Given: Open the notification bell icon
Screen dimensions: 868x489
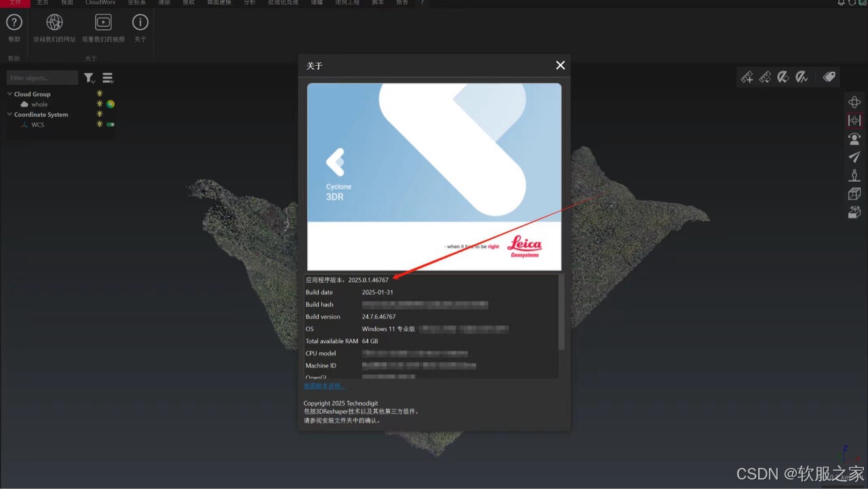Looking at the screenshot, I should pyautogui.click(x=842, y=3).
